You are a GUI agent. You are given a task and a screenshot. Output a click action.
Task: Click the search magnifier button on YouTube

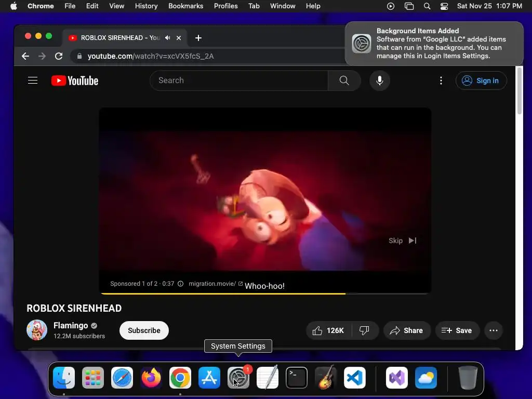coord(344,81)
